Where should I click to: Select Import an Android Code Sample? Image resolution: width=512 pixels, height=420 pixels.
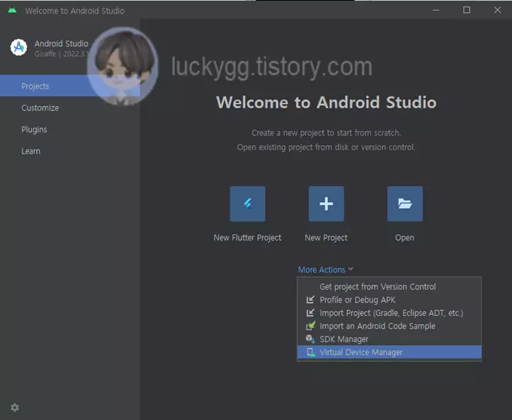tap(389, 326)
